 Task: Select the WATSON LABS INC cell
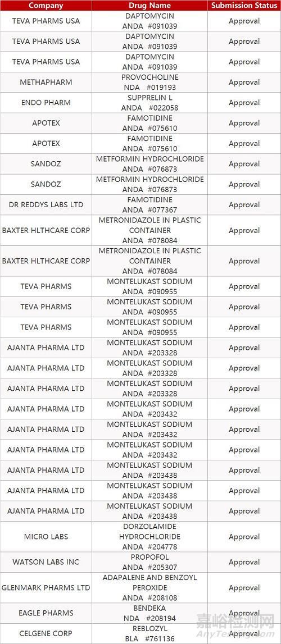pos(46,562)
